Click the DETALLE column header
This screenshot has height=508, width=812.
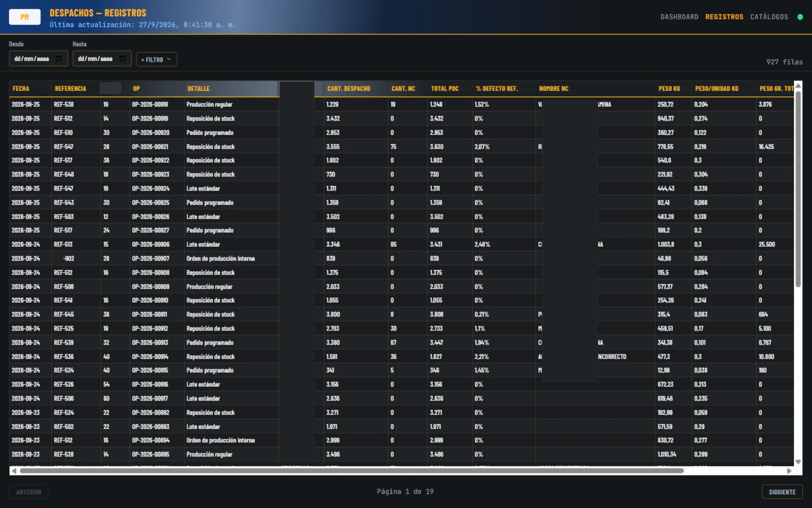tap(231, 88)
